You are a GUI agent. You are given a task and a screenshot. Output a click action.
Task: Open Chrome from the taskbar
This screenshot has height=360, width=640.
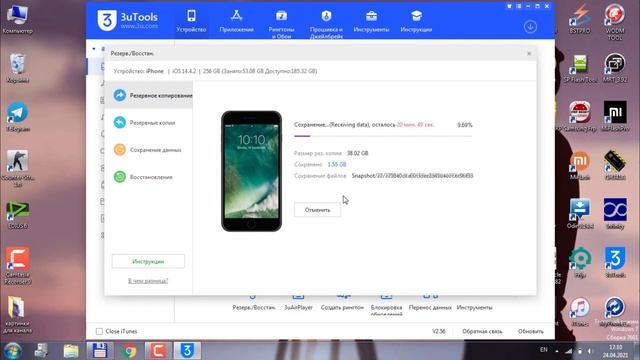pyautogui.click(x=129, y=351)
